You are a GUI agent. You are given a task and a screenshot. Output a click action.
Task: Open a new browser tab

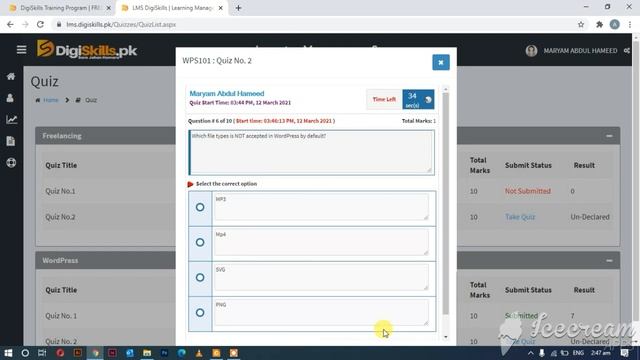(x=238, y=8)
